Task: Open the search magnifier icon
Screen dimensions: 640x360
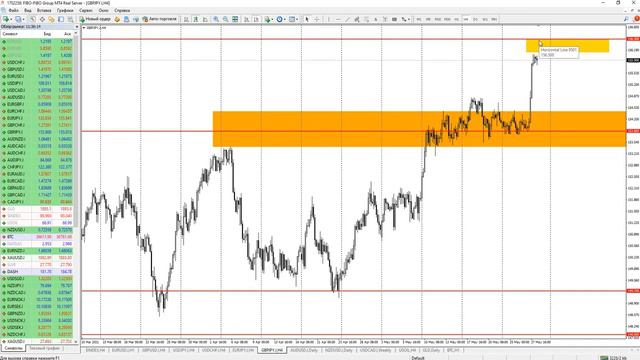Action: pyautogui.click(x=626, y=19)
